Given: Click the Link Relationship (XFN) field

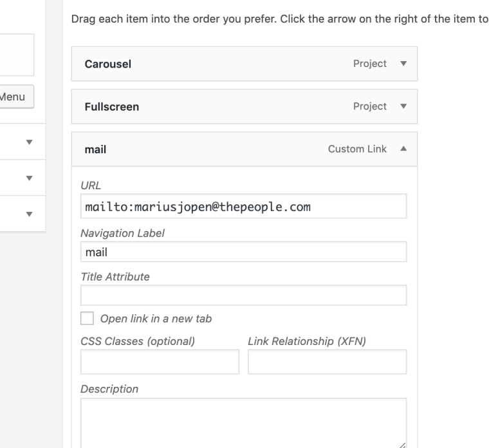Looking at the screenshot, I should (x=327, y=362).
